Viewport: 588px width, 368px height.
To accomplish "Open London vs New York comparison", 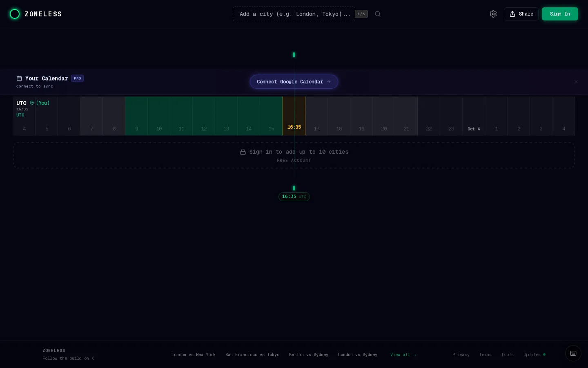I will pyautogui.click(x=194, y=355).
